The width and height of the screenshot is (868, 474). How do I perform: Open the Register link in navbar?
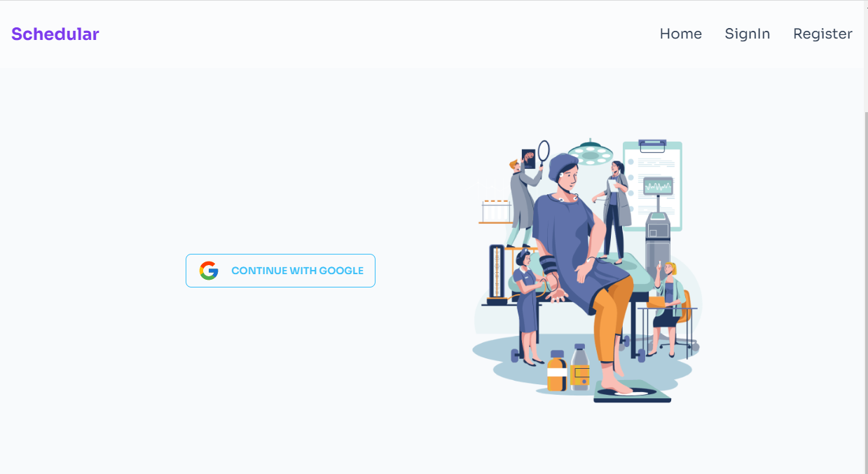point(822,34)
